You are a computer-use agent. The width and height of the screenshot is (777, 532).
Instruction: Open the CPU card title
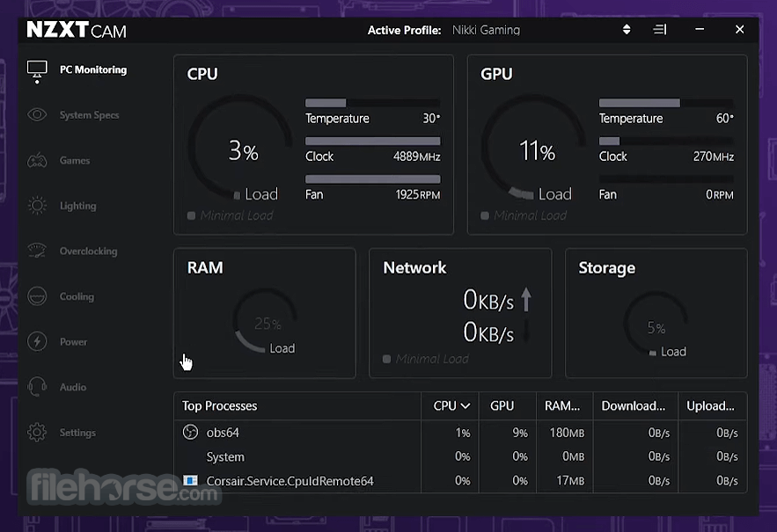(x=202, y=74)
